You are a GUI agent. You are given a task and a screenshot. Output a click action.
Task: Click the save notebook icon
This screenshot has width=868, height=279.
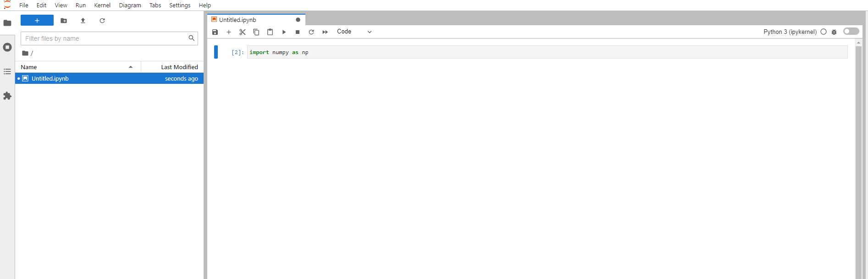[x=215, y=32]
